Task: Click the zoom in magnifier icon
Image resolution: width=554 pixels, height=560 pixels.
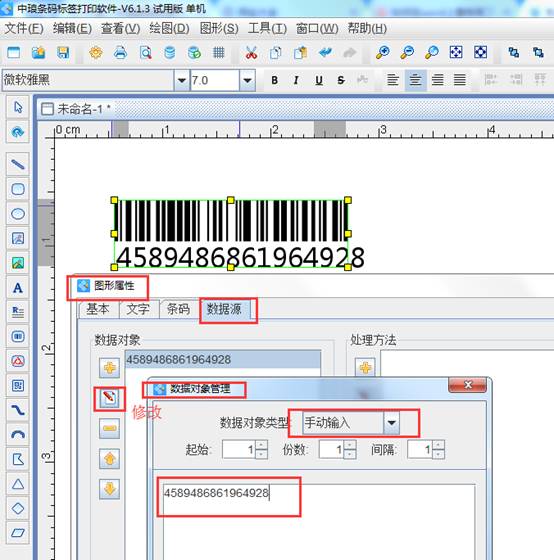Action: (x=383, y=52)
